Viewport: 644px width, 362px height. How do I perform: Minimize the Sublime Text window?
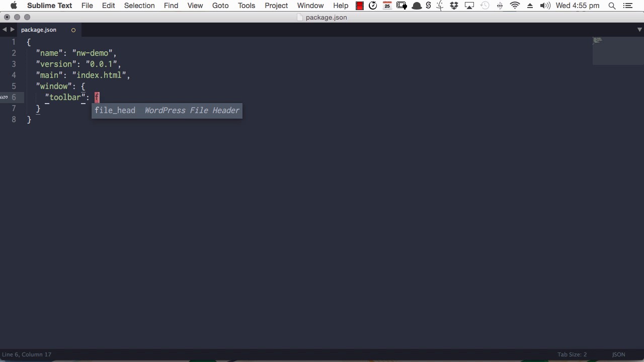pyautogui.click(x=17, y=17)
